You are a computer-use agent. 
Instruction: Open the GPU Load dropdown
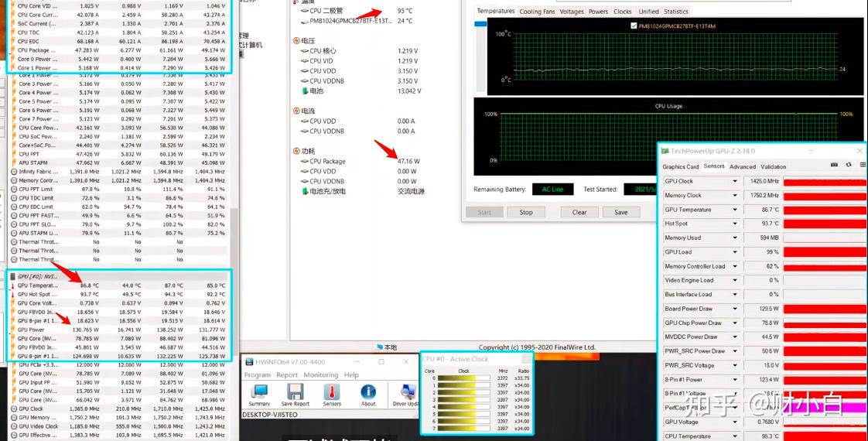pos(735,251)
